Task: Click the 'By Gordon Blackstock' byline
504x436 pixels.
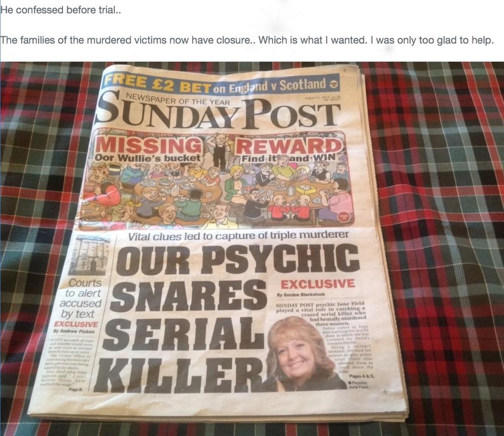Action: (x=300, y=294)
